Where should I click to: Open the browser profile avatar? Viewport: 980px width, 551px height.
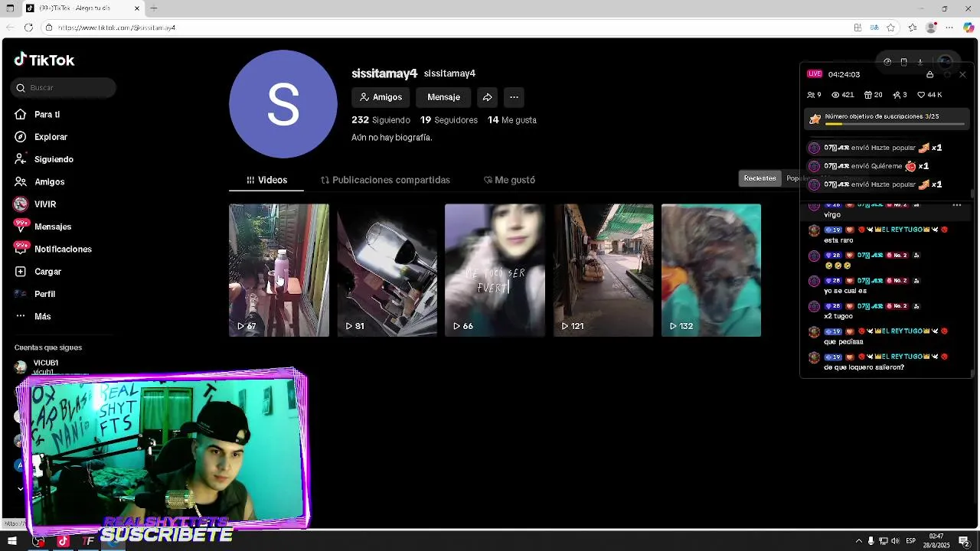931,28
